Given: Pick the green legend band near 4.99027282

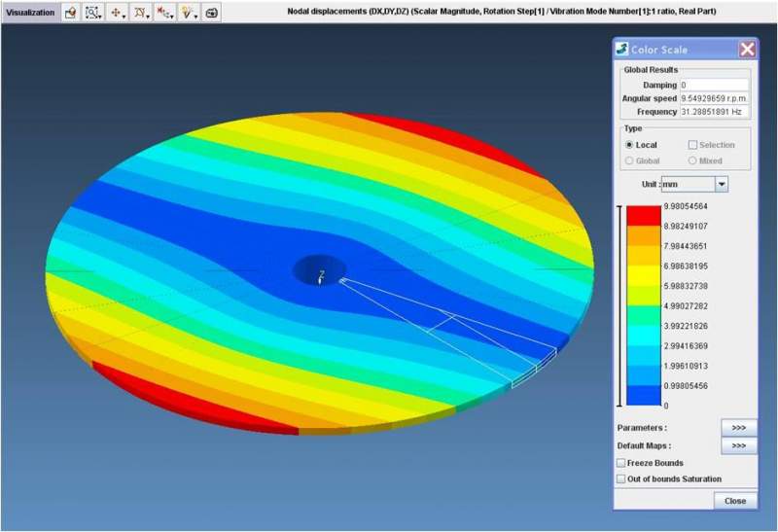Looking at the screenshot, I should [644, 316].
